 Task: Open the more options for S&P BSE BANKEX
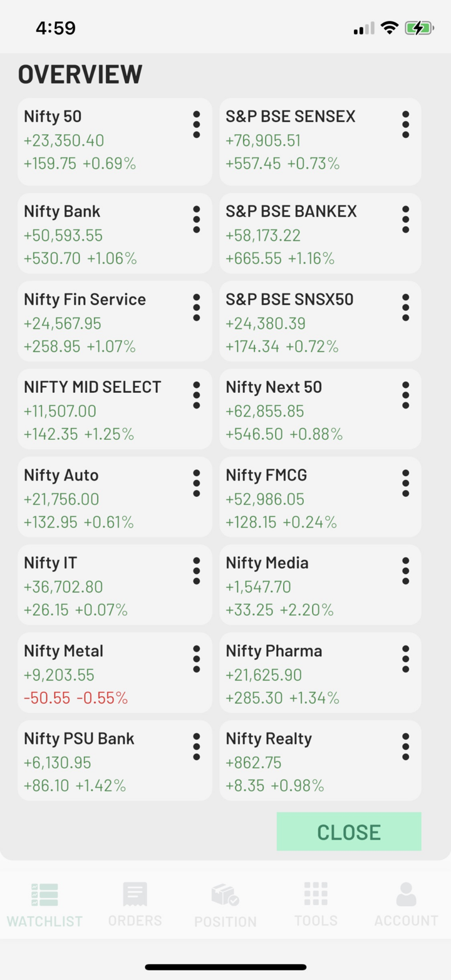(x=405, y=220)
